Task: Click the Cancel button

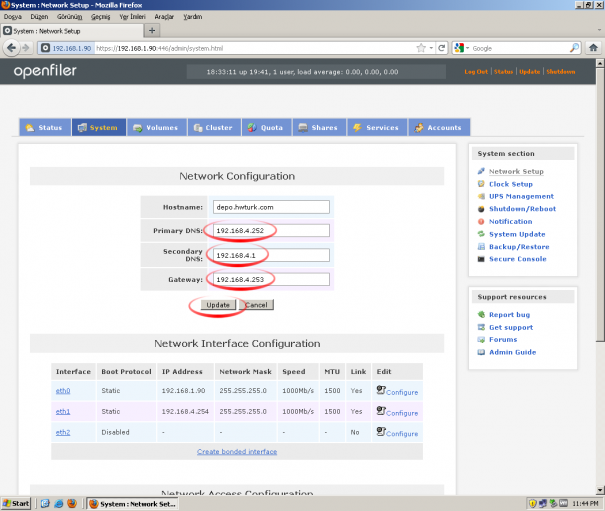Action: click(x=256, y=305)
